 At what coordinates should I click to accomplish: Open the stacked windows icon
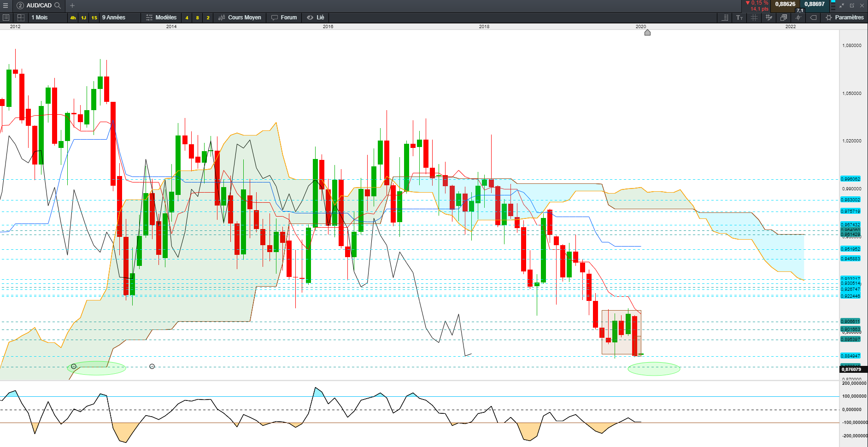[x=784, y=18]
